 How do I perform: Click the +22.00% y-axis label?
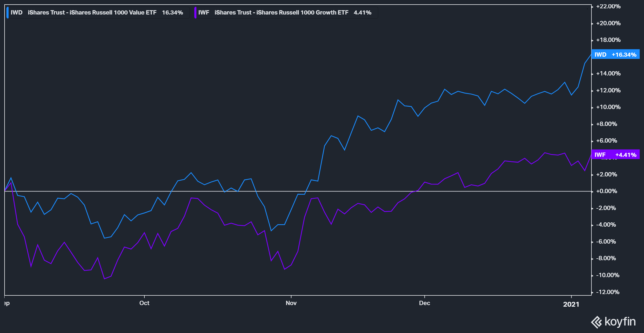pos(608,6)
